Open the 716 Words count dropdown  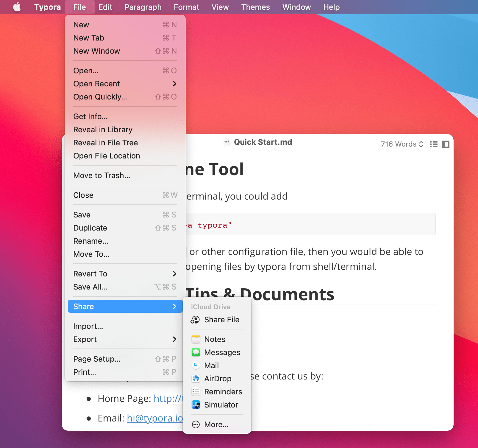click(402, 144)
